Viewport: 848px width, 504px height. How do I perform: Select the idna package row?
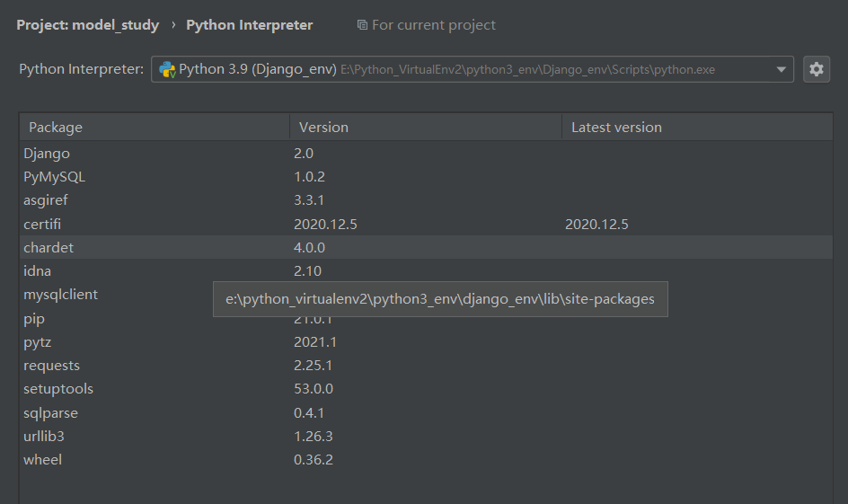coord(426,271)
